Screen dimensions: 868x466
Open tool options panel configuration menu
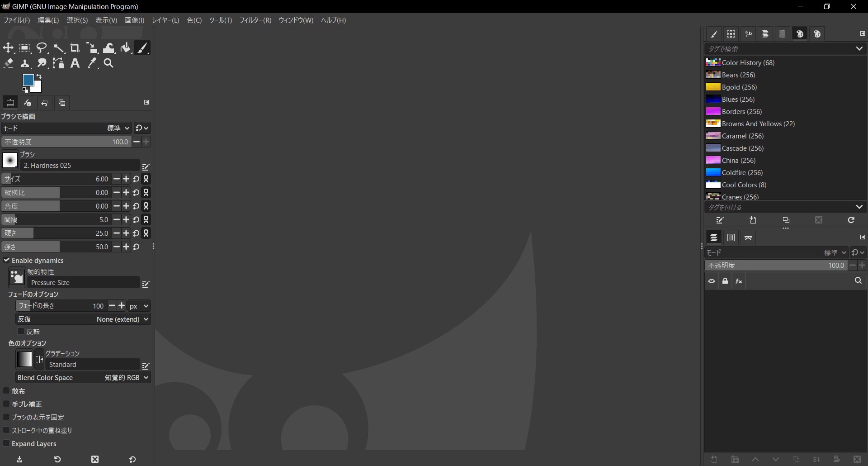(x=146, y=102)
